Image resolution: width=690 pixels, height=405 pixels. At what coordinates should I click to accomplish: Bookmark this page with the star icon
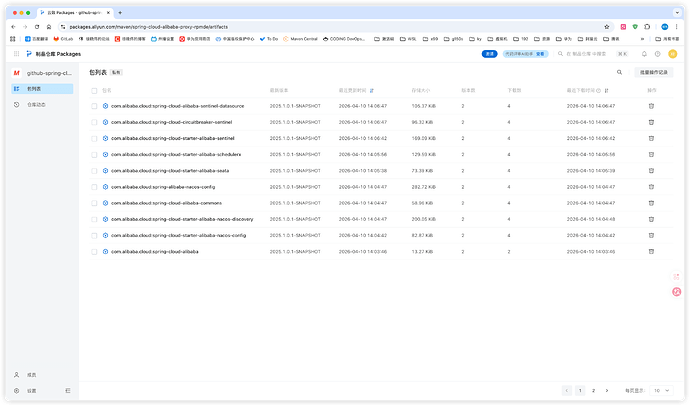click(x=607, y=27)
